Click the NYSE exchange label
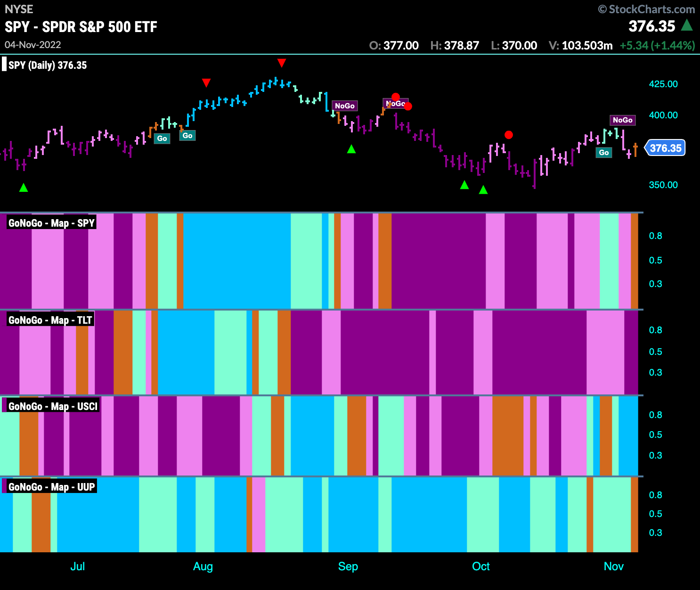The width and height of the screenshot is (700, 590). 19,9
